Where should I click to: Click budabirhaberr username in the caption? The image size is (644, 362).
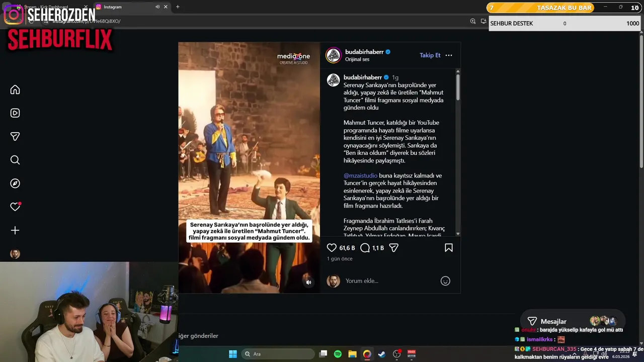[363, 77]
